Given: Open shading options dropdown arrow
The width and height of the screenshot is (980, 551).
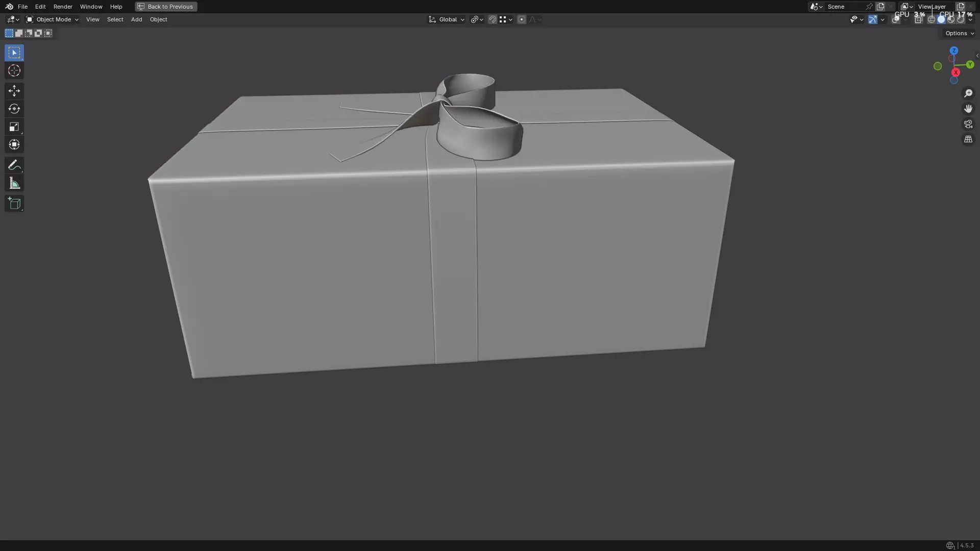Looking at the screenshot, I should [970, 19].
